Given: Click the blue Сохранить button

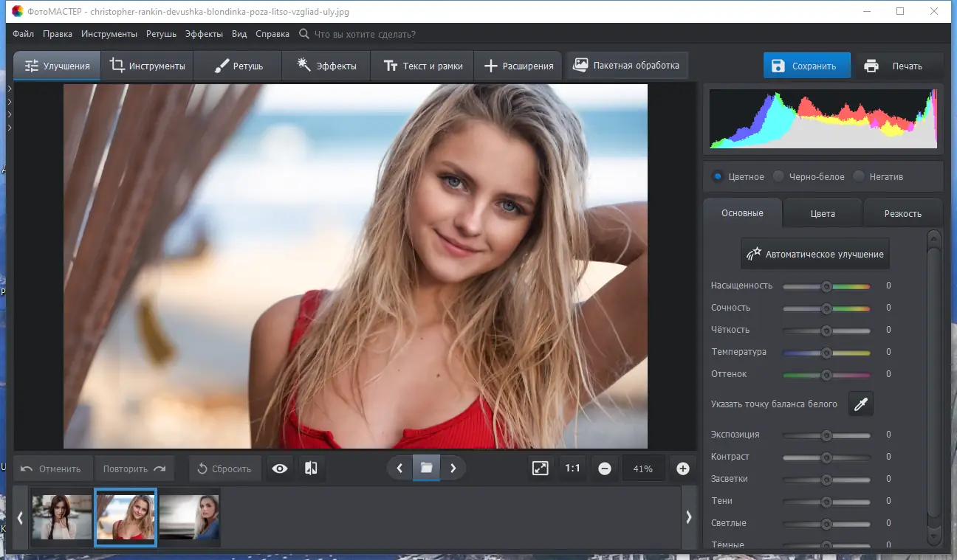Looking at the screenshot, I should point(806,66).
